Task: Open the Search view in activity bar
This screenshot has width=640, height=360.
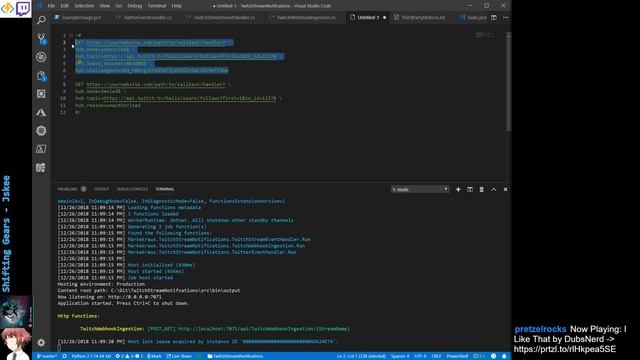Action: 41,20
